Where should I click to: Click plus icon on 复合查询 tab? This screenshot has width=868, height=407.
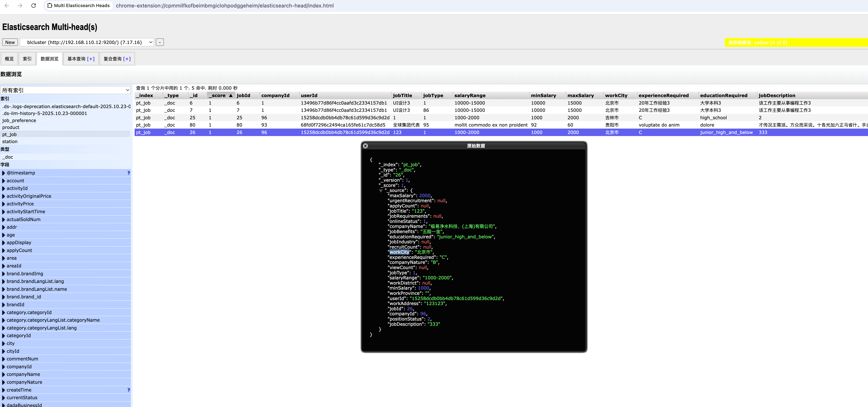[x=127, y=59]
